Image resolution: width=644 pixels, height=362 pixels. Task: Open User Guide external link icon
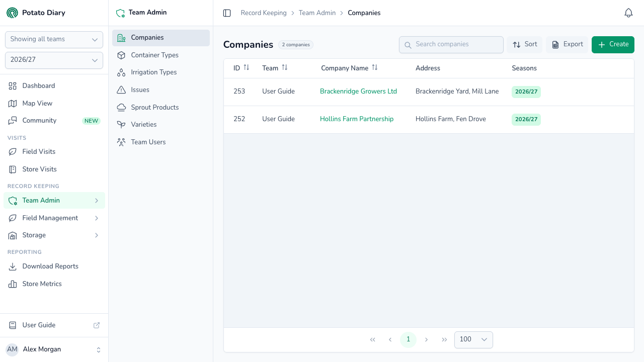[97, 325]
